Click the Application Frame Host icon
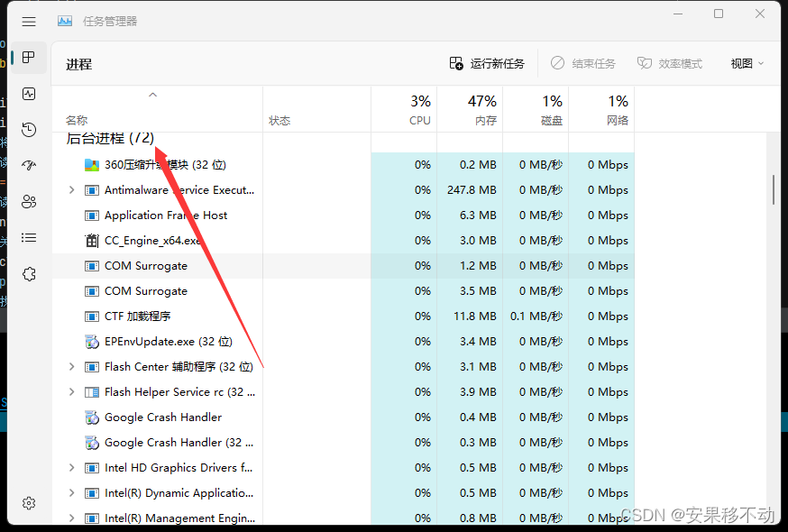This screenshot has height=532, width=788. 91,216
